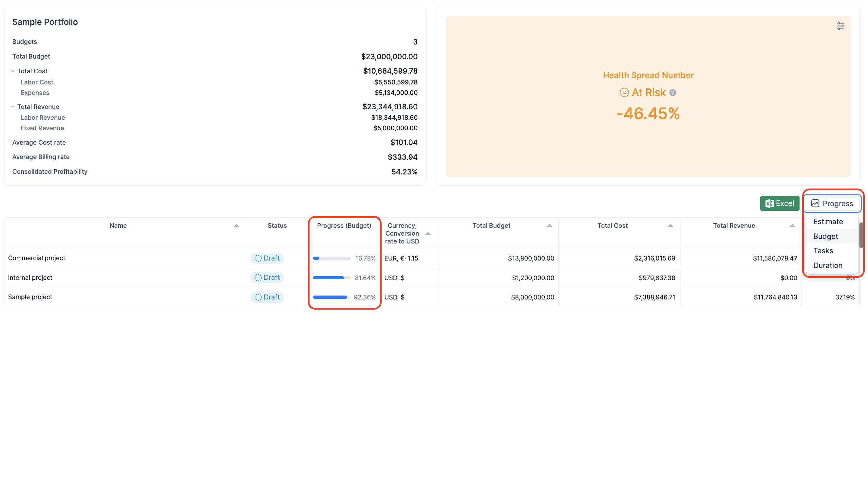Screen dimensions: 868x487
Task: Click Average Billing rate value $333.94
Action: click(403, 157)
